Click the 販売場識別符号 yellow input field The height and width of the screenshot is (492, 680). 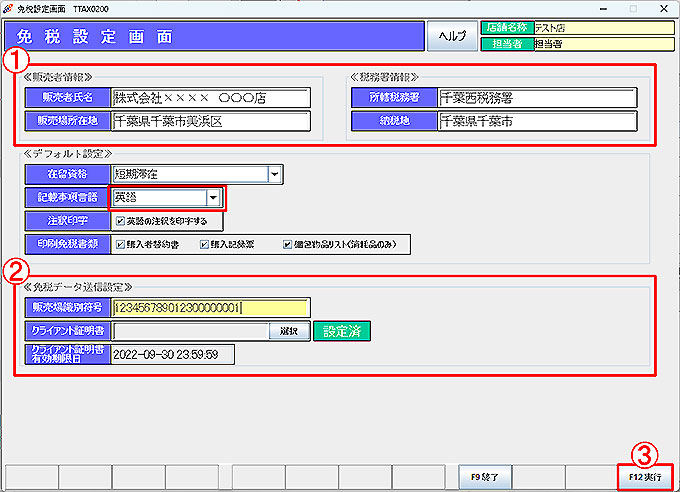tap(211, 308)
